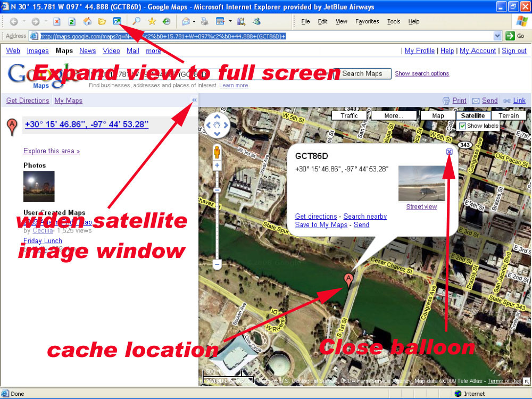Click the Mail envelope toolbar icon
This screenshot has height=399, width=532.
coord(186,22)
